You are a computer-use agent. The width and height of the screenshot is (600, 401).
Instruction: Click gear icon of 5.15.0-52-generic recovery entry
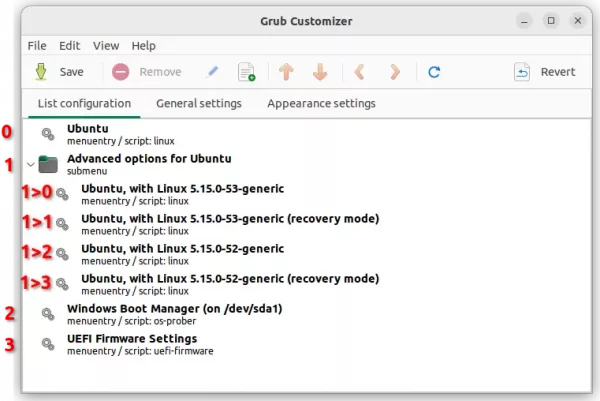pos(62,284)
